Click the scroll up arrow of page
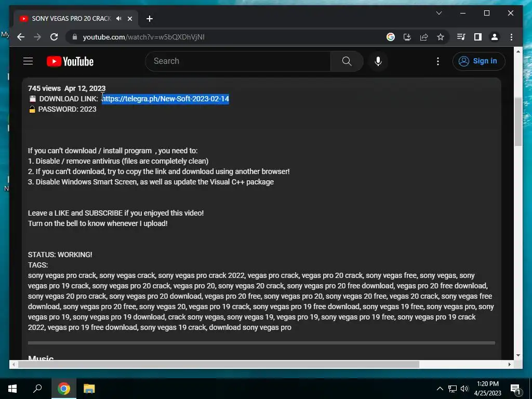This screenshot has height=399, width=532. [518, 51]
